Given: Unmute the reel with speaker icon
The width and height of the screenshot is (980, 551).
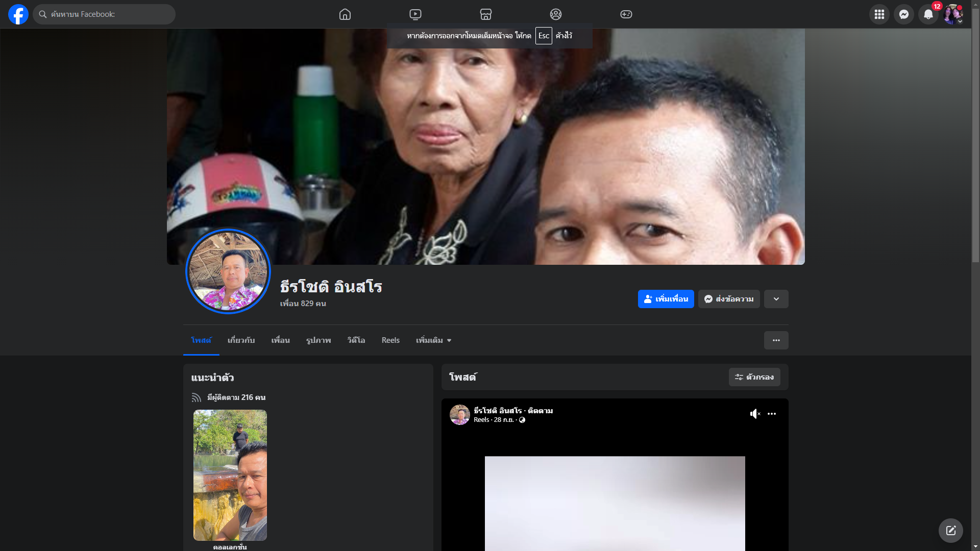Looking at the screenshot, I should [x=755, y=414].
